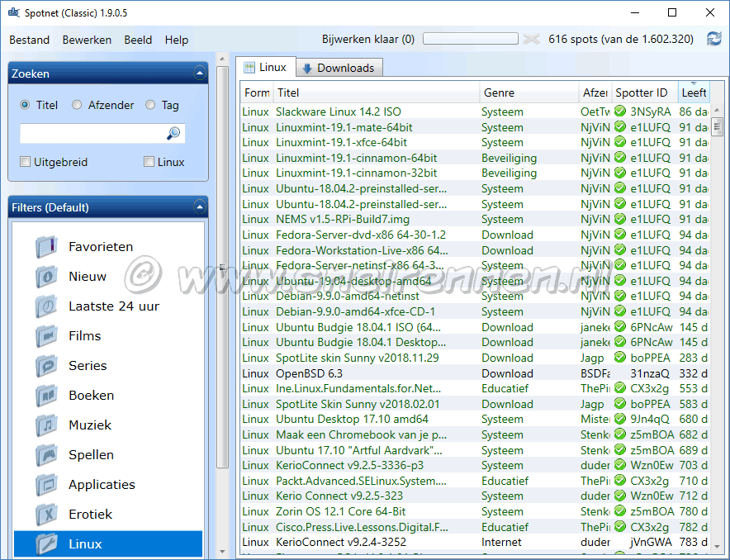The width and height of the screenshot is (730, 560).
Task: Open the Nieuw filter folder icon
Action: click(x=46, y=276)
